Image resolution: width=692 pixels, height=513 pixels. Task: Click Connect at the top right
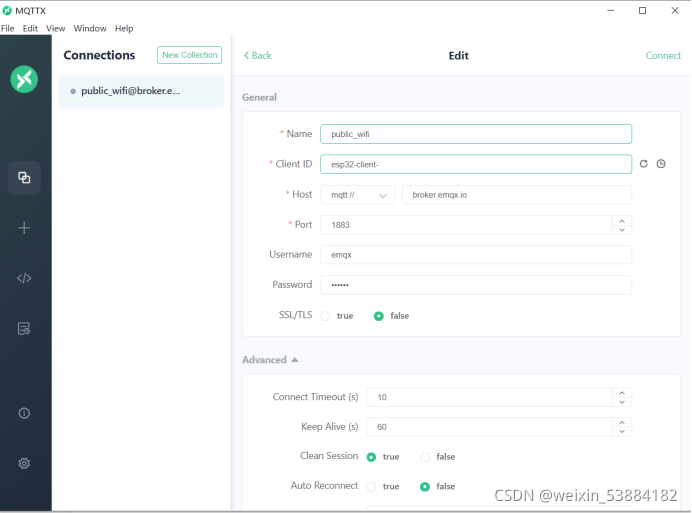click(x=663, y=56)
